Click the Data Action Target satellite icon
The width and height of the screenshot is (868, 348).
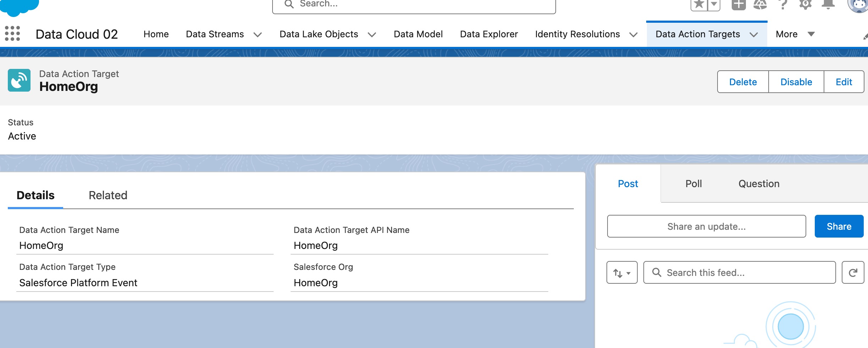19,80
